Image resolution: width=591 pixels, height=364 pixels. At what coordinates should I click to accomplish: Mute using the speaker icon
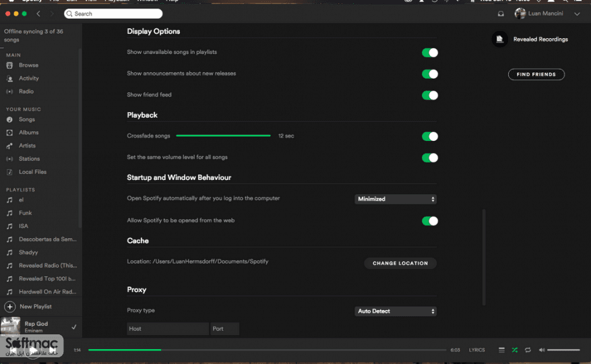pyautogui.click(x=542, y=350)
